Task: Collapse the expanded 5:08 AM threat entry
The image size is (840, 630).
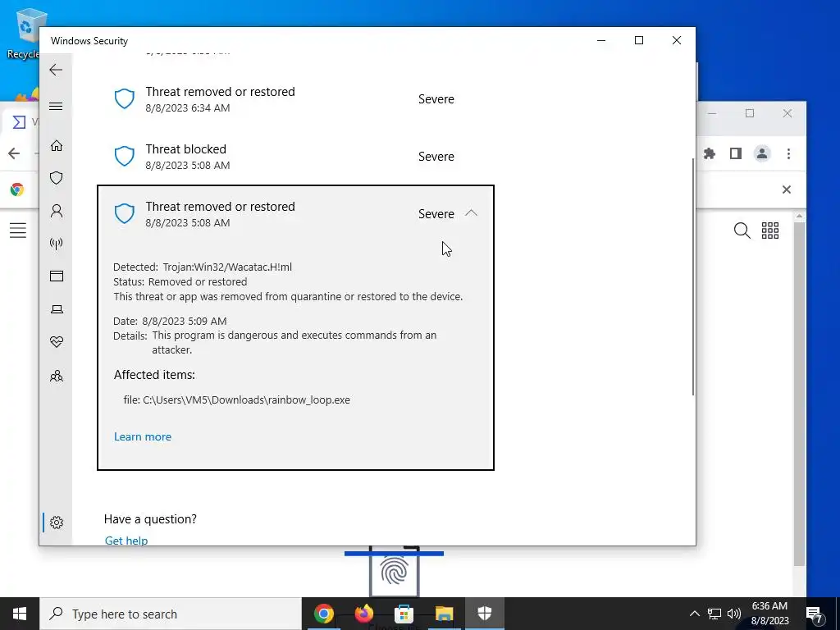Action: tap(471, 213)
